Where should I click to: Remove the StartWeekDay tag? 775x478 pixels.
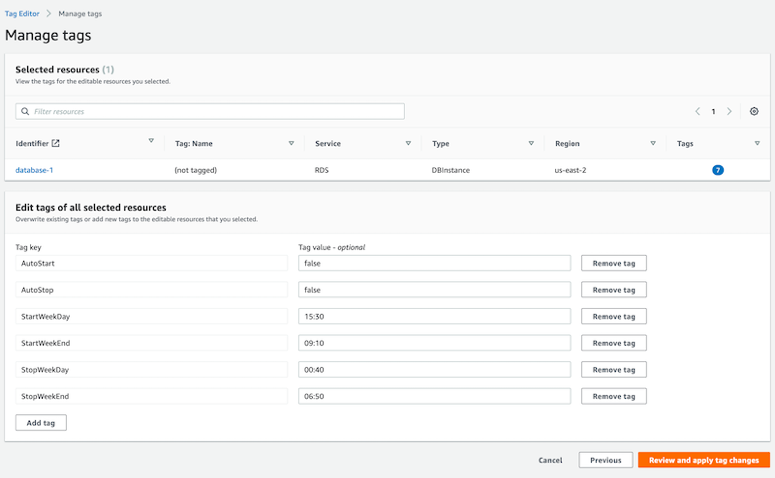tap(614, 316)
